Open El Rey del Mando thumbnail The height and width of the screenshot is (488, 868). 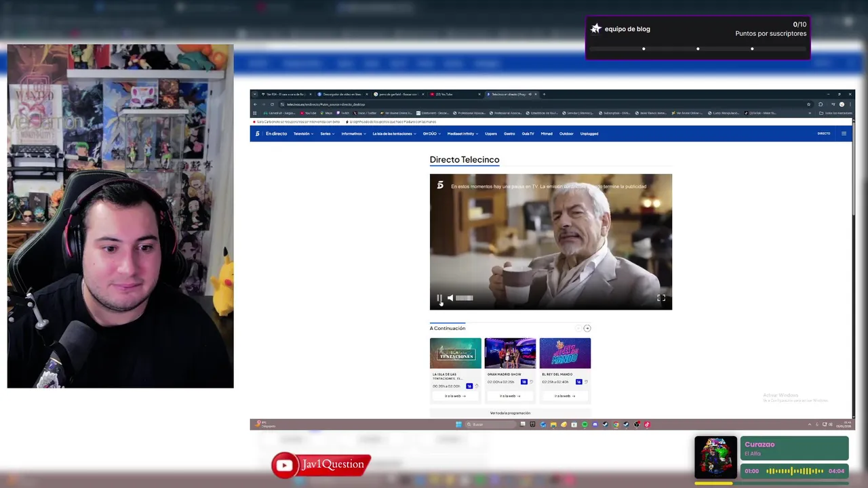[565, 353]
